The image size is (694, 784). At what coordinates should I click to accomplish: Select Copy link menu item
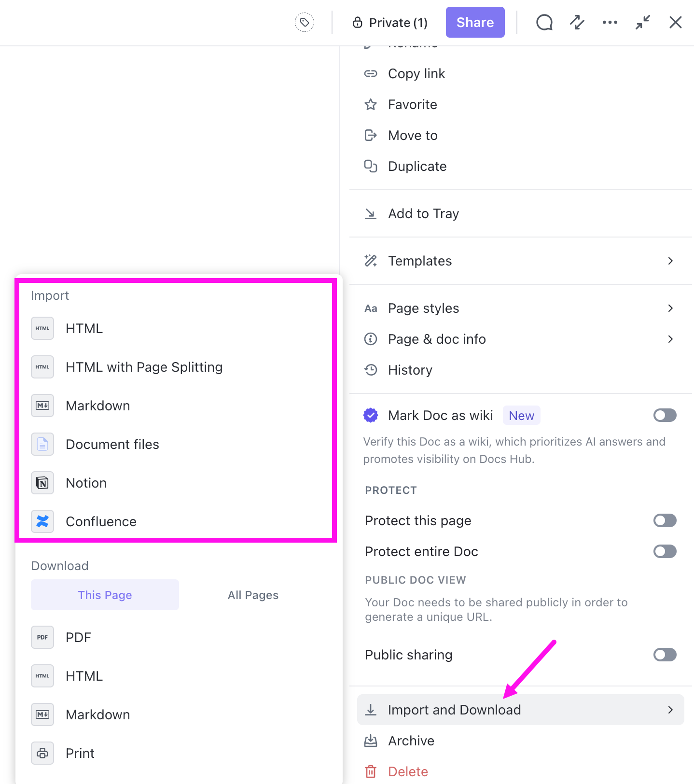click(x=416, y=73)
